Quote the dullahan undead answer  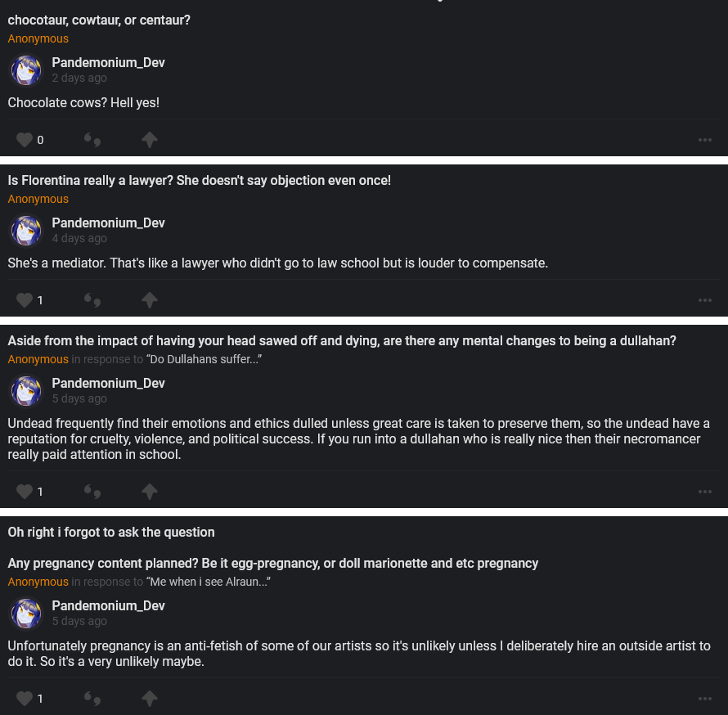click(92, 492)
